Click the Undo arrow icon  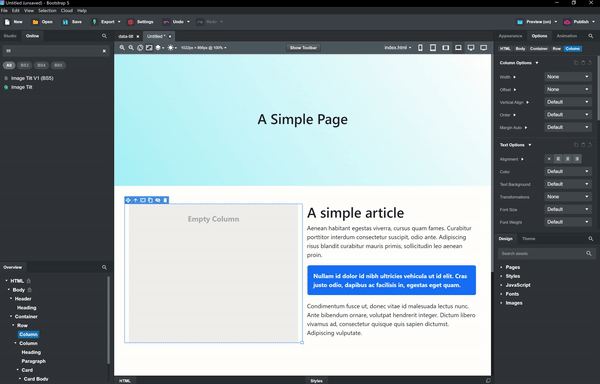pyautogui.click(x=166, y=22)
